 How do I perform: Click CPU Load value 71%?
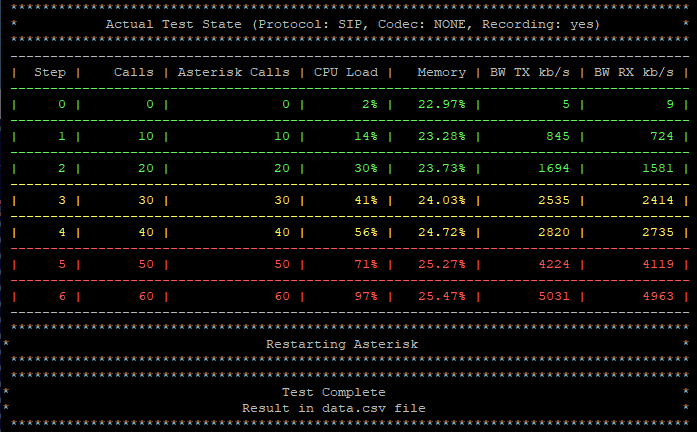pos(366,264)
